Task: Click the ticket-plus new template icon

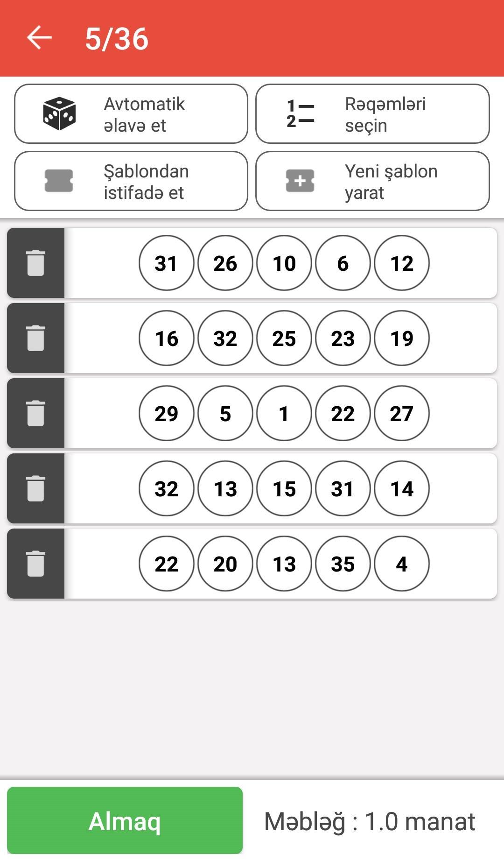Action: click(300, 181)
